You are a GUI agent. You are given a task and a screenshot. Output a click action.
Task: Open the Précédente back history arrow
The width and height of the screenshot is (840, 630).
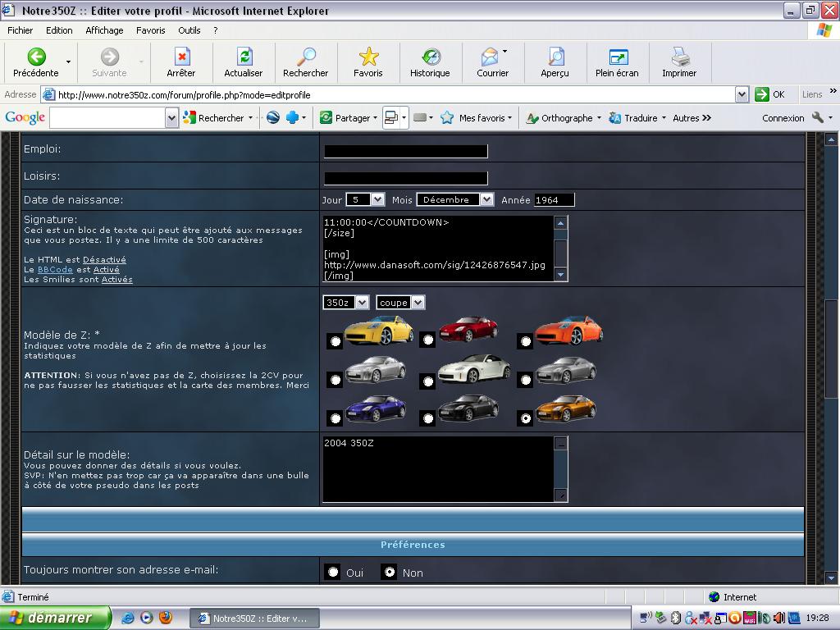[68, 62]
